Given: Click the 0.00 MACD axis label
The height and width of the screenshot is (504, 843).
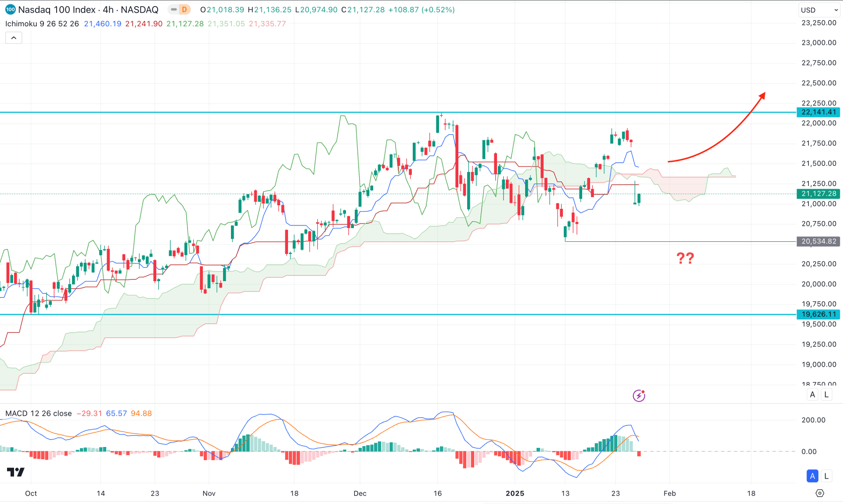Looking at the screenshot, I should tap(809, 451).
